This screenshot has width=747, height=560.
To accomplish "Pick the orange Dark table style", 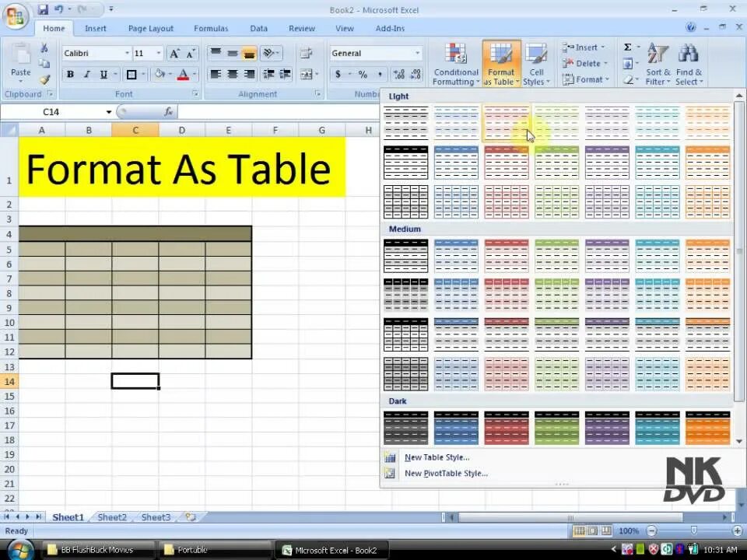I will pos(707,428).
